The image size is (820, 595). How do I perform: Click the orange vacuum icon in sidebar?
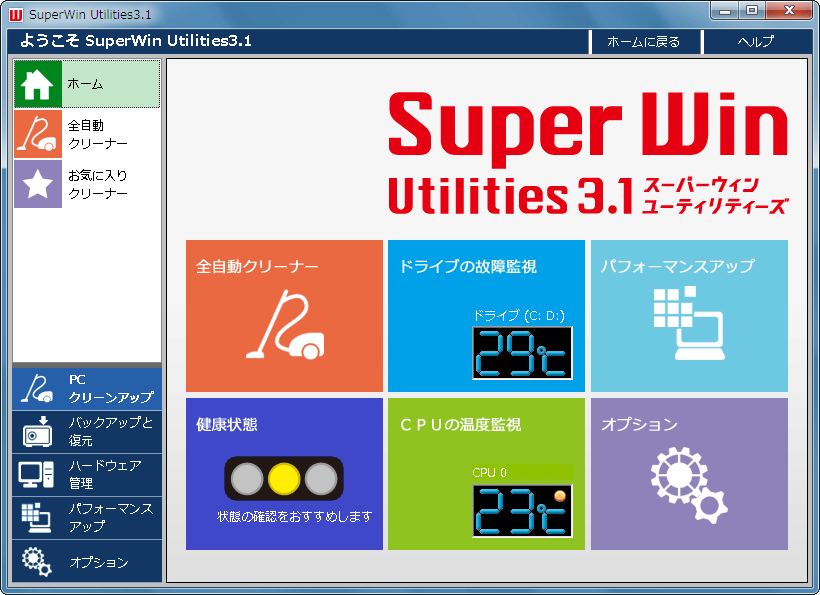point(38,134)
